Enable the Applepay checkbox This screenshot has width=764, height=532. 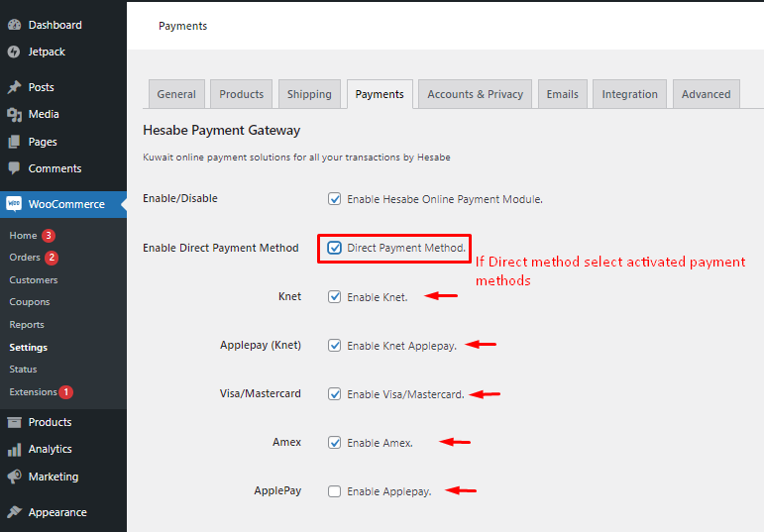coord(335,491)
